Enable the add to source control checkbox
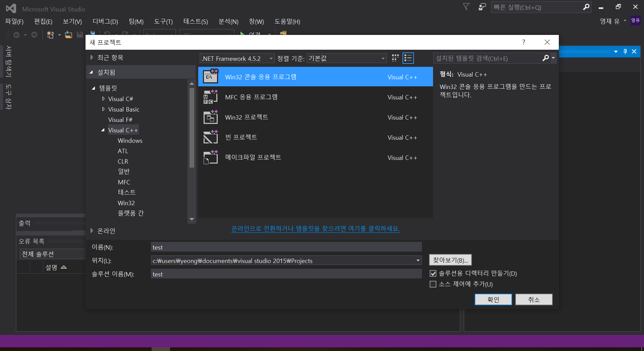Viewport: 644px width, 351px height. coord(433,284)
